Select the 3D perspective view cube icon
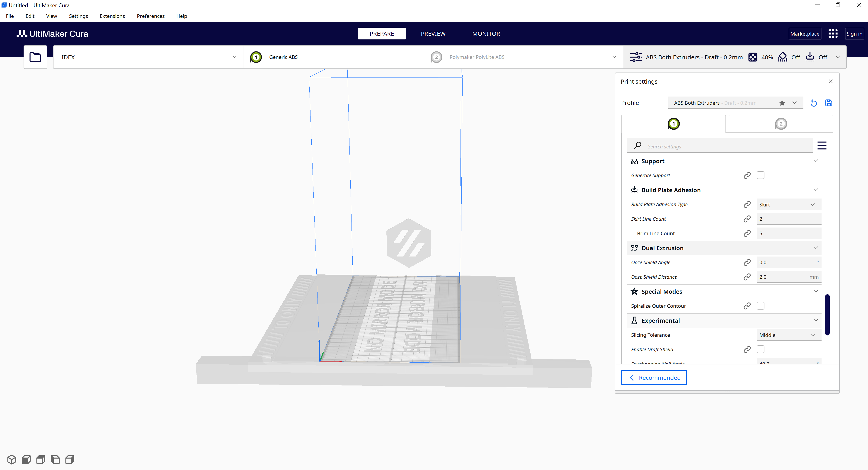Image resolution: width=868 pixels, height=470 pixels. (12, 459)
